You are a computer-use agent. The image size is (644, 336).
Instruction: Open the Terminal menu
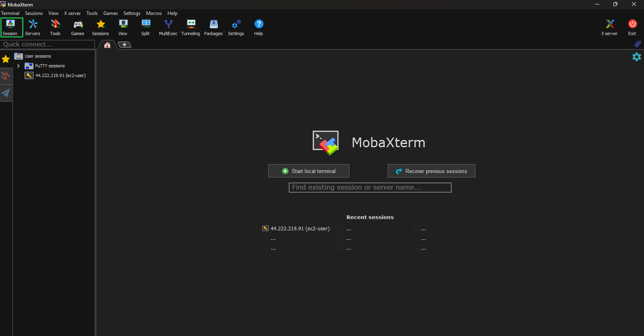[x=10, y=13]
